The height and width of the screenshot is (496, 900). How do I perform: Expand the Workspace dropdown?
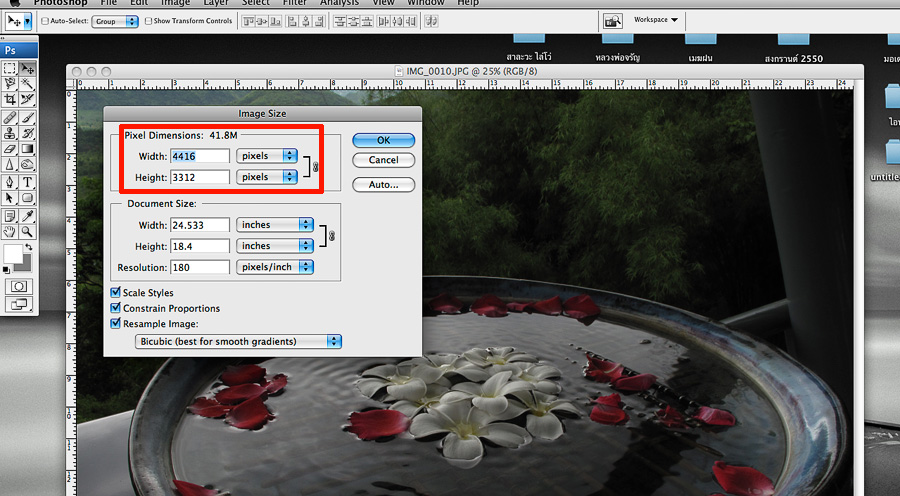pos(655,20)
